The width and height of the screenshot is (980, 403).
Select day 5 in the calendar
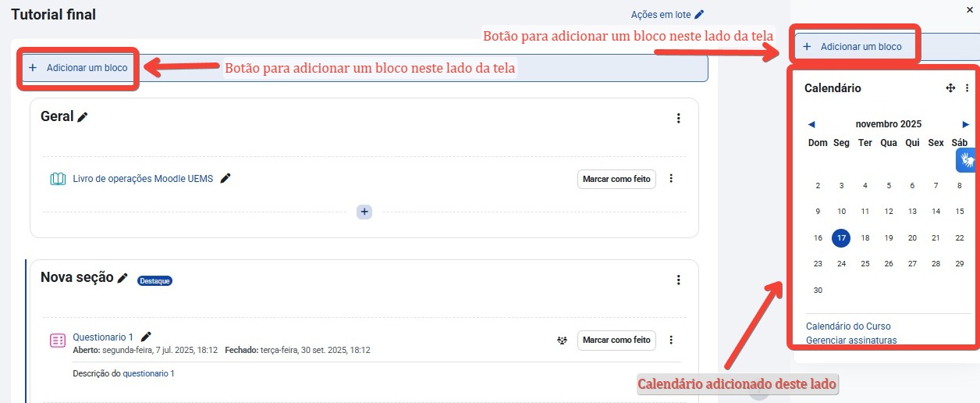click(x=889, y=186)
